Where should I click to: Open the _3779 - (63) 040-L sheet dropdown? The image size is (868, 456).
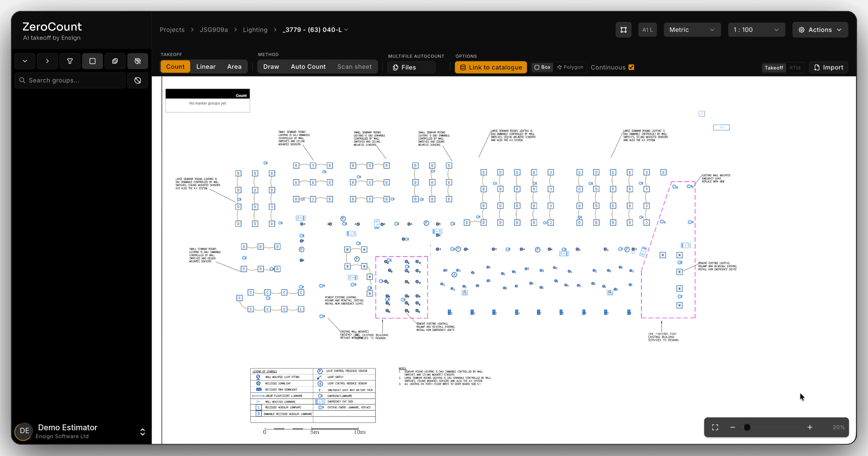pyautogui.click(x=316, y=30)
